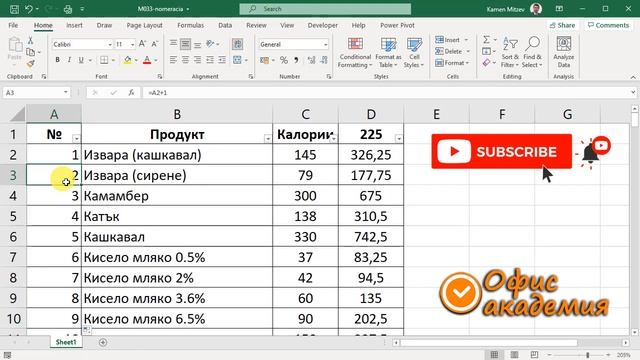Open the Calibri font name dropdown
This screenshot has width=640, height=360.
click(x=110, y=44)
